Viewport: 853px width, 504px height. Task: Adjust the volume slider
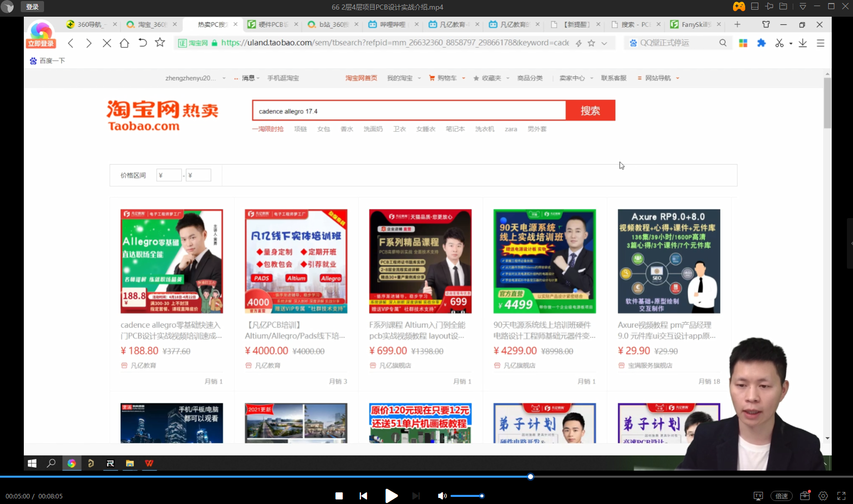[x=467, y=496]
